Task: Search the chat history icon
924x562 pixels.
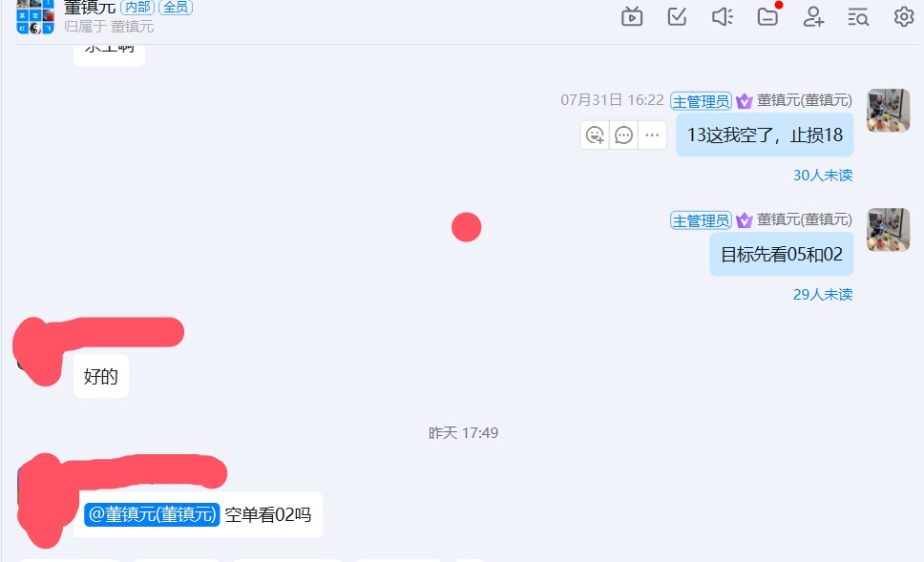Action: pyautogui.click(x=858, y=17)
